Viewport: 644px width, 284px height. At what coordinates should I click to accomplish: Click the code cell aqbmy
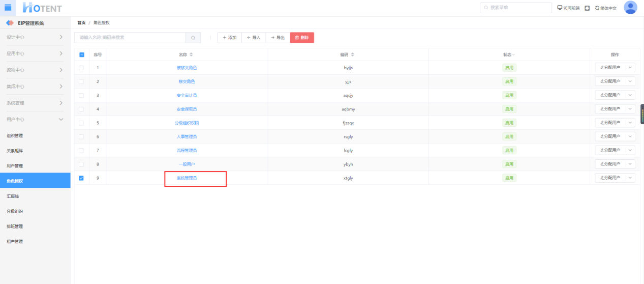point(348,109)
